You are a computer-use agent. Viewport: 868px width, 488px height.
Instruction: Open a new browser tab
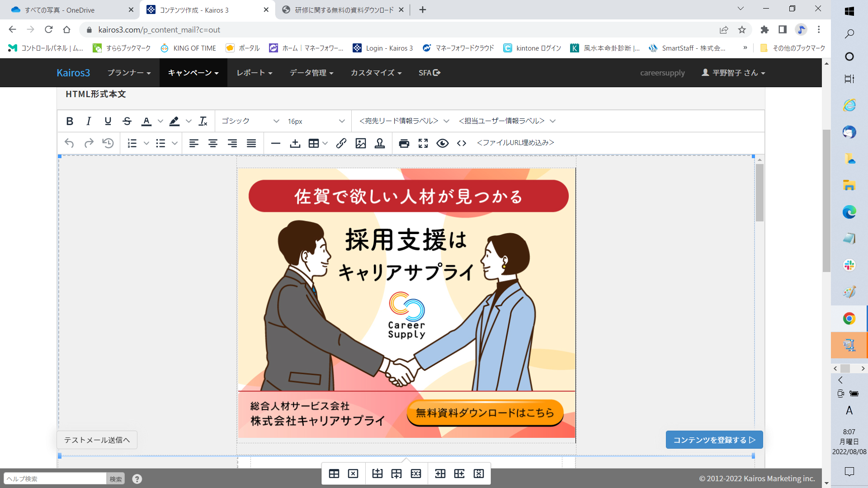coord(423,10)
